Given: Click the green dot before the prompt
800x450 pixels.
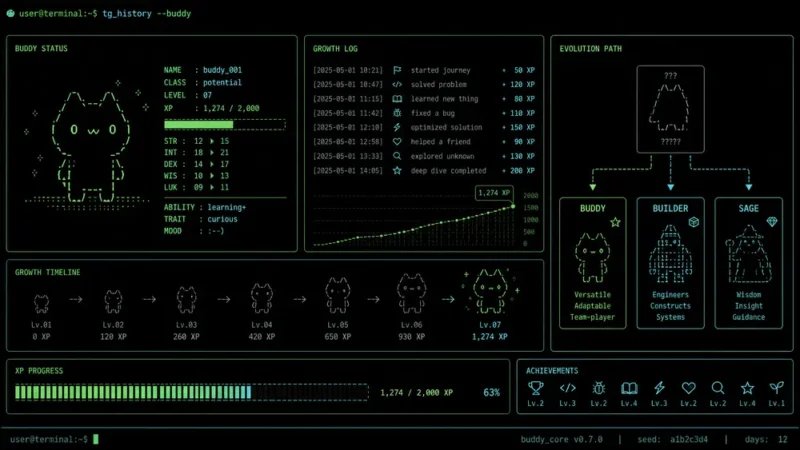Looking at the screenshot, I should click(x=10, y=13).
